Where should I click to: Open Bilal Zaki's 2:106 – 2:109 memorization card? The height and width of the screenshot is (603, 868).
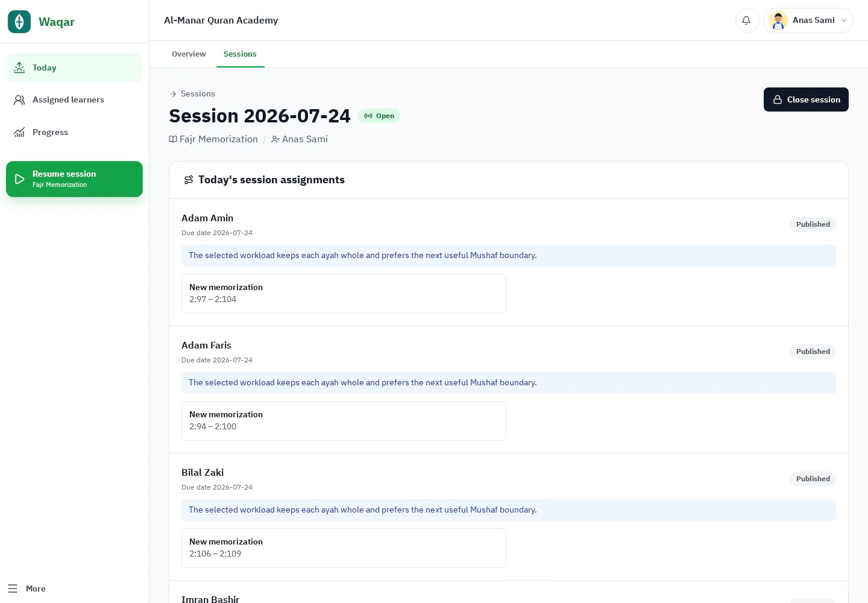(x=344, y=548)
